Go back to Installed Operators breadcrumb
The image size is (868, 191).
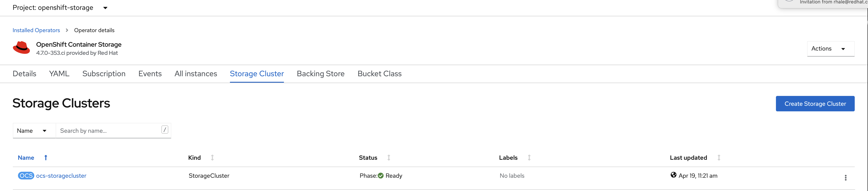pos(36,30)
